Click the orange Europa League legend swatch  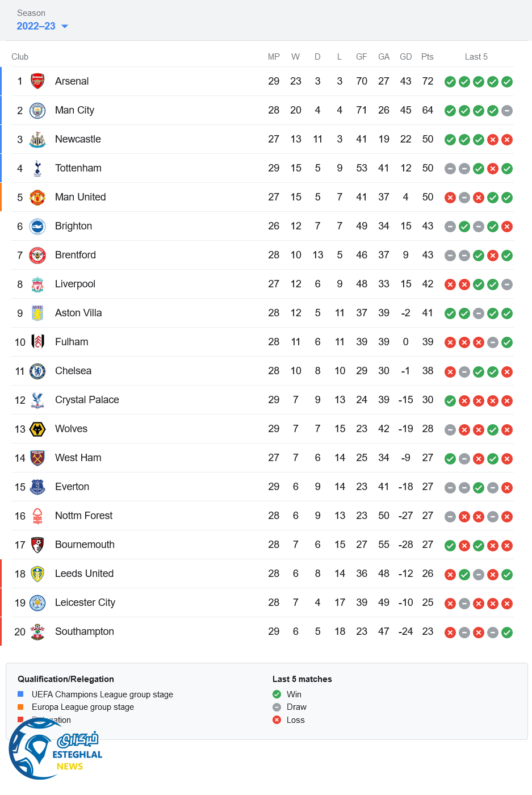(20, 707)
